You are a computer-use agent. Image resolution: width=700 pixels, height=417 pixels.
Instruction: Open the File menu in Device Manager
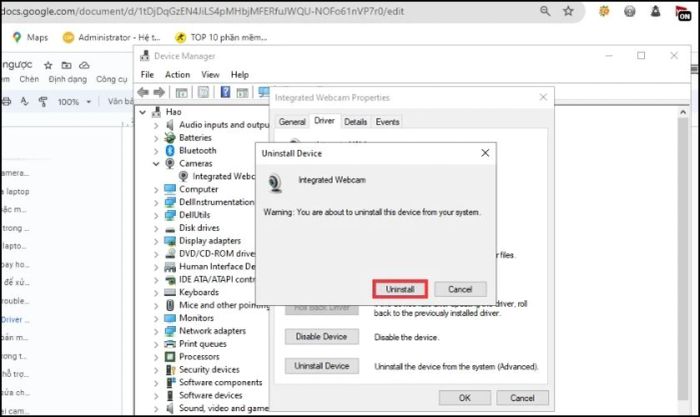click(147, 75)
